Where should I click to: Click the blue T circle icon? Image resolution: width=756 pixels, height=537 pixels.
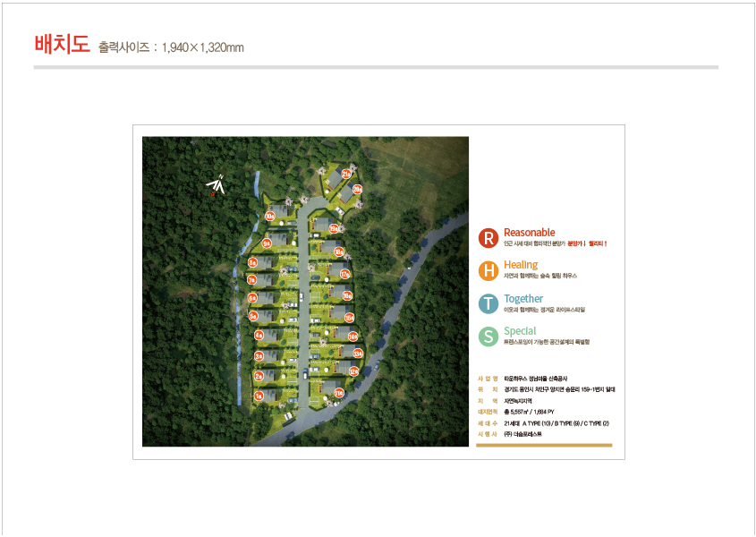pyautogui.click(x=488, y=304)
